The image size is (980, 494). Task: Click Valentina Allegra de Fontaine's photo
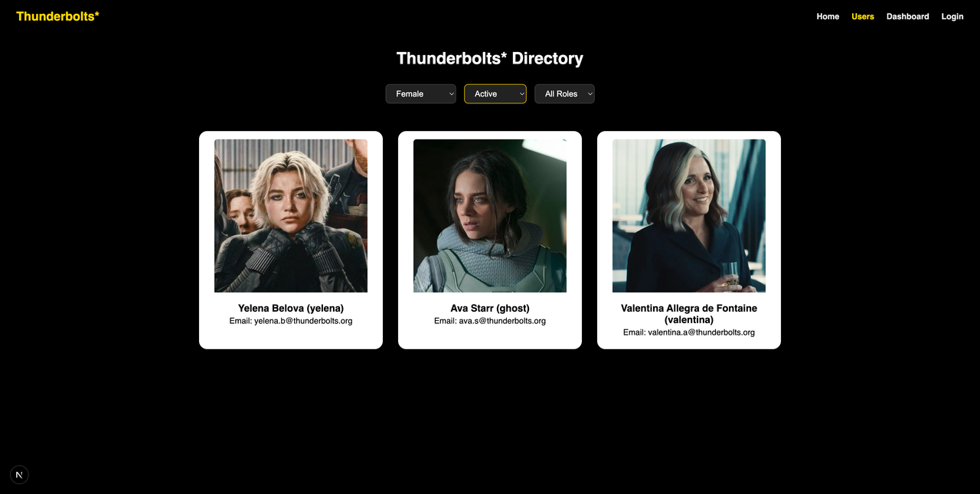[x=689, y=216]
